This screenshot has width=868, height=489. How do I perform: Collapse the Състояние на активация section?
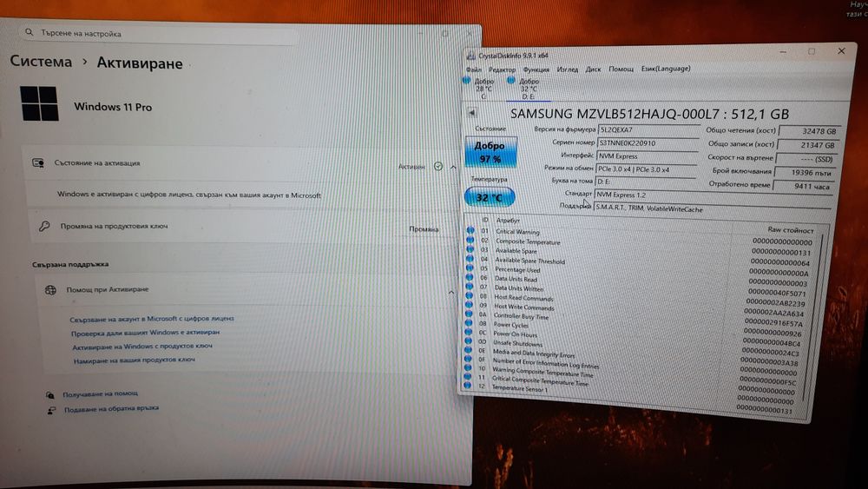tap(453, 167)
